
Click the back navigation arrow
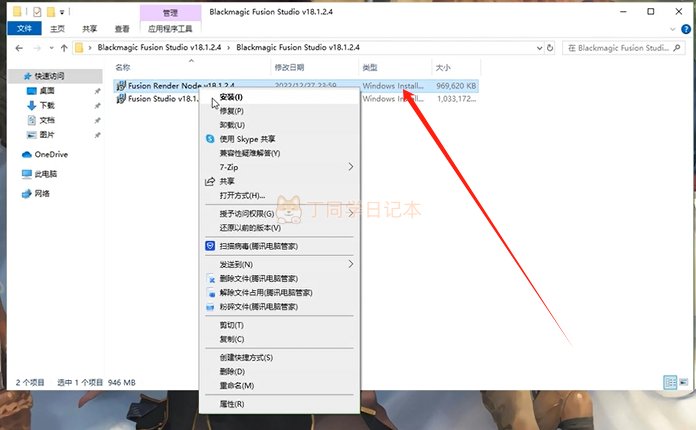[19, 48]
